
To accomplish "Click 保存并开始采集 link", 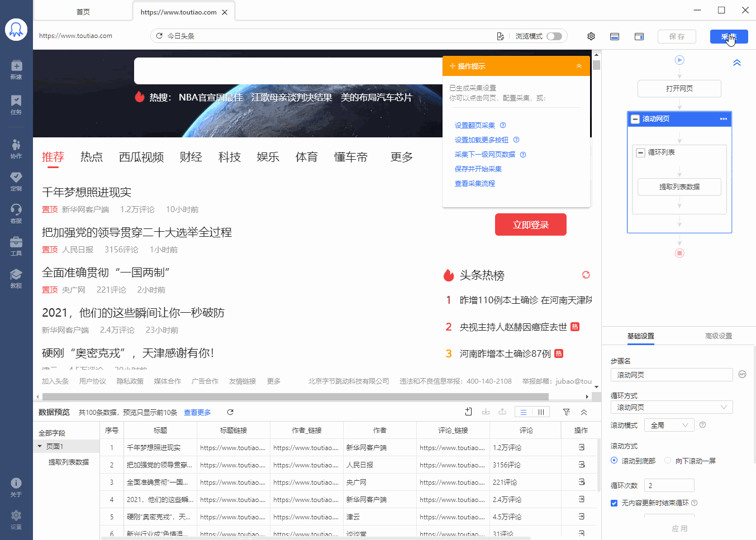I will 478,169.
